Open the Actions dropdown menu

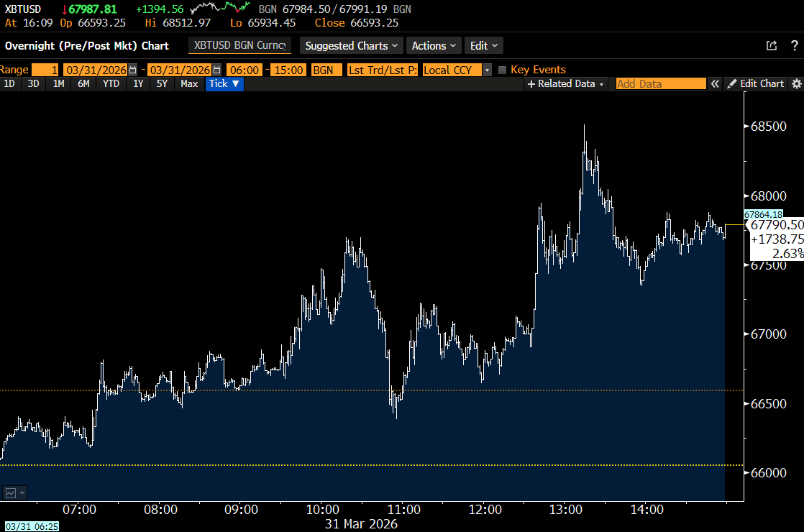[434, 45]
